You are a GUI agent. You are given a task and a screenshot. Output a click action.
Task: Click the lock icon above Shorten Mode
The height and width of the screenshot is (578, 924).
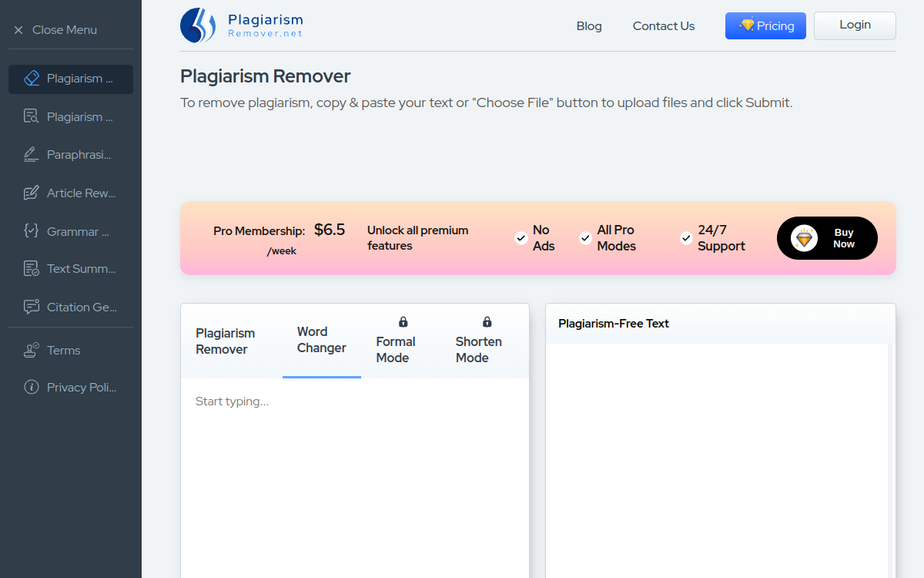pos(487,321)
